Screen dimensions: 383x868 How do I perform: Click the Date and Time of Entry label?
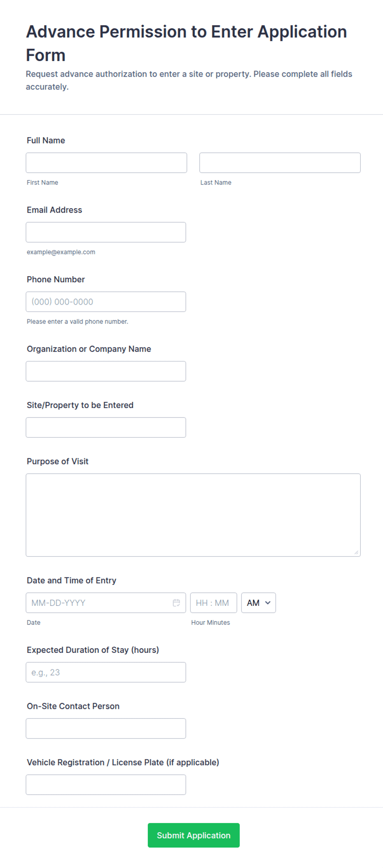coord(71,580)
